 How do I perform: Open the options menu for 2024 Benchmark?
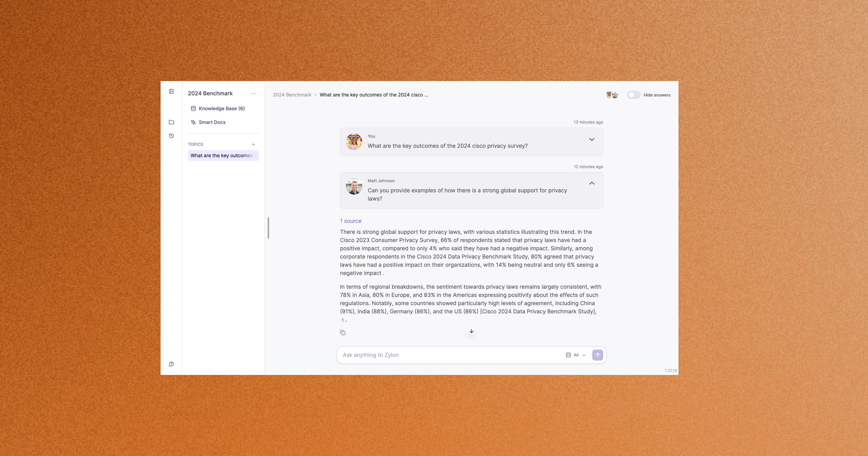[253, 93]
